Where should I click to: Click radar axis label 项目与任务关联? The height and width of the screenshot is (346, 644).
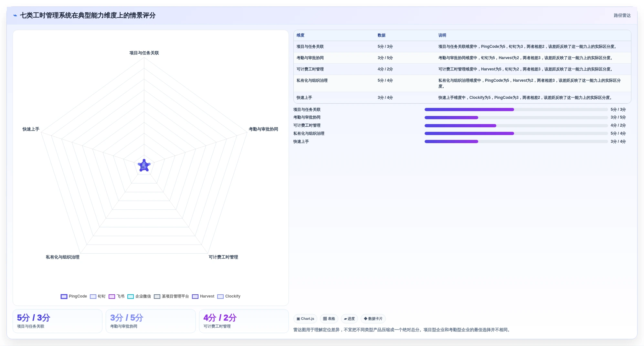144,53
